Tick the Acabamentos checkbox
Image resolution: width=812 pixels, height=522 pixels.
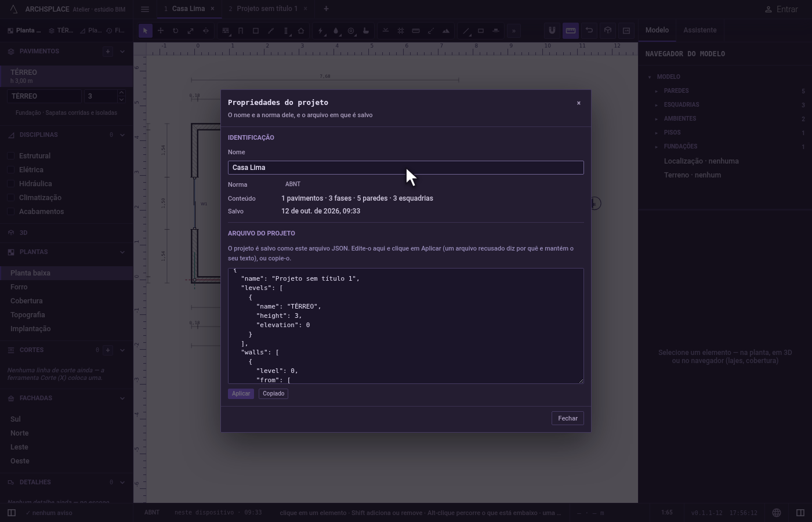(x=11, y=212)
